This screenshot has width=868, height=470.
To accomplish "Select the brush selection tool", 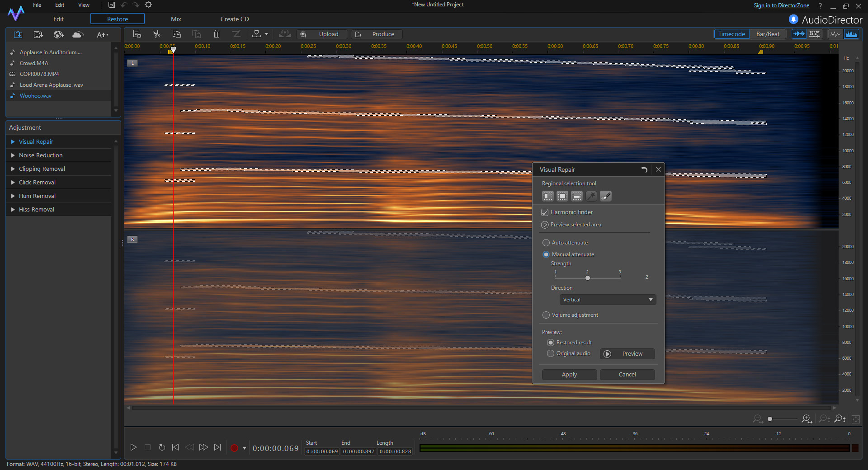I will coord(606,196).
